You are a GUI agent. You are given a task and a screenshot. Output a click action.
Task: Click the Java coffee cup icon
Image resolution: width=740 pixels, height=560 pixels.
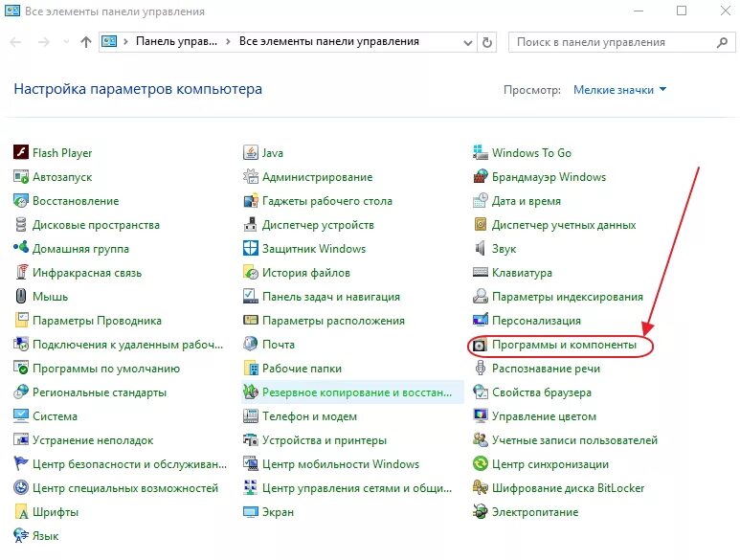251,152
